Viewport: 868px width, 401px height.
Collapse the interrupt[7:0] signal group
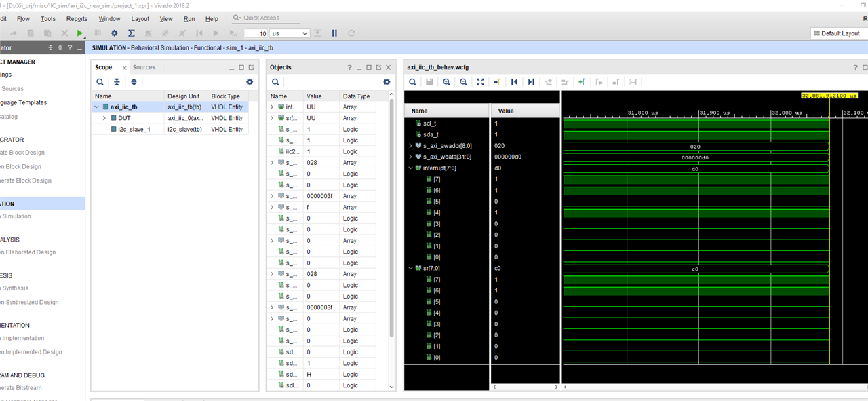(410, 168)
